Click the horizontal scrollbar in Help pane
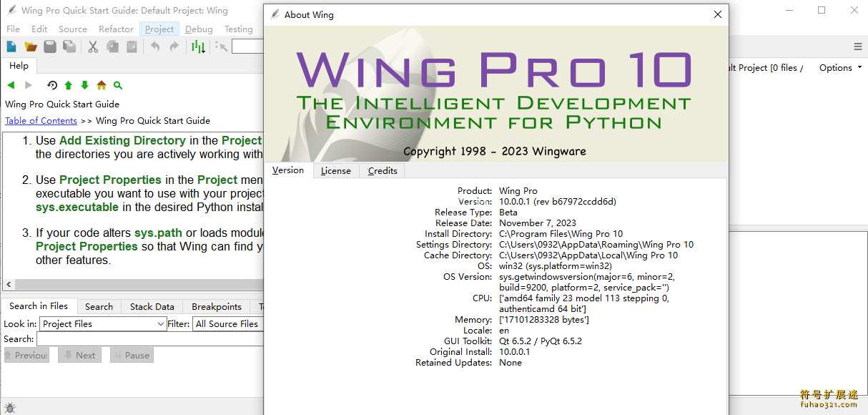Viewport: 868px width, 415px height. pos(138,285)
